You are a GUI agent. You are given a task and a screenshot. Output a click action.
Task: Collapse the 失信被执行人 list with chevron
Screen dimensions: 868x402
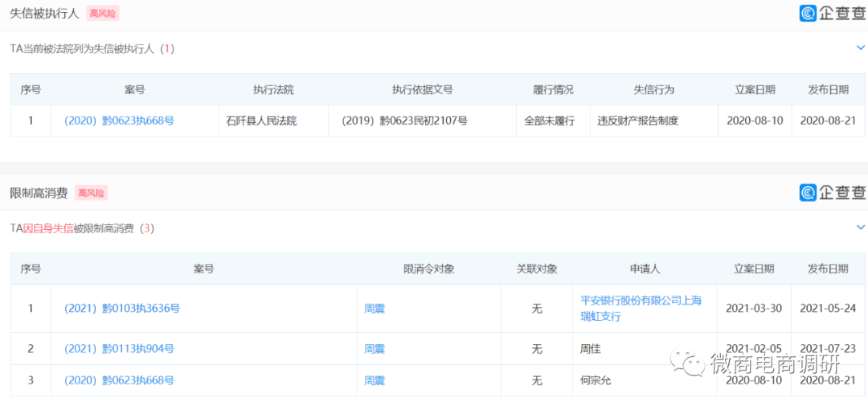pyautogui.click(x=861, y=48)
